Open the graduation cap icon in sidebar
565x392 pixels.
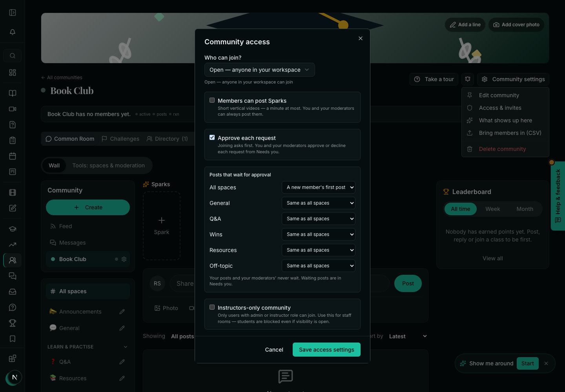click(13, 229)
